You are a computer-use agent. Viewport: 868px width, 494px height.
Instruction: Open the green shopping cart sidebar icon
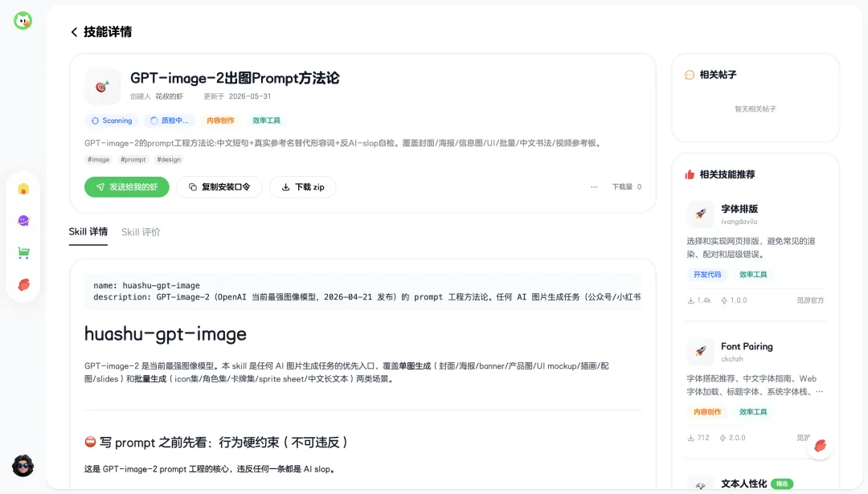coord(23,253)
